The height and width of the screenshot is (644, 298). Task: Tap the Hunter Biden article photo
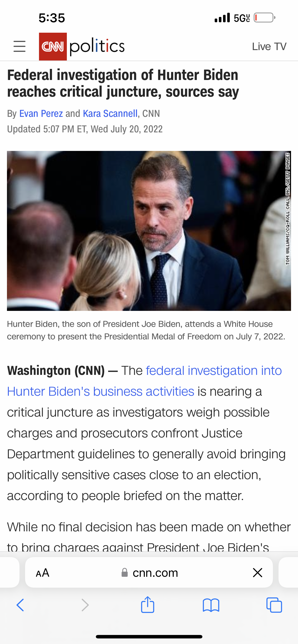pos(149,231)
